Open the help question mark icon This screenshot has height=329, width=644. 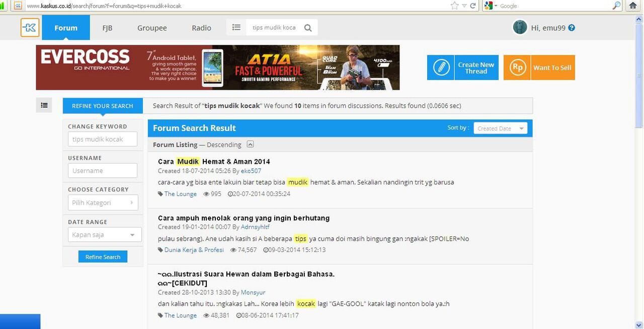click(572, 28)
